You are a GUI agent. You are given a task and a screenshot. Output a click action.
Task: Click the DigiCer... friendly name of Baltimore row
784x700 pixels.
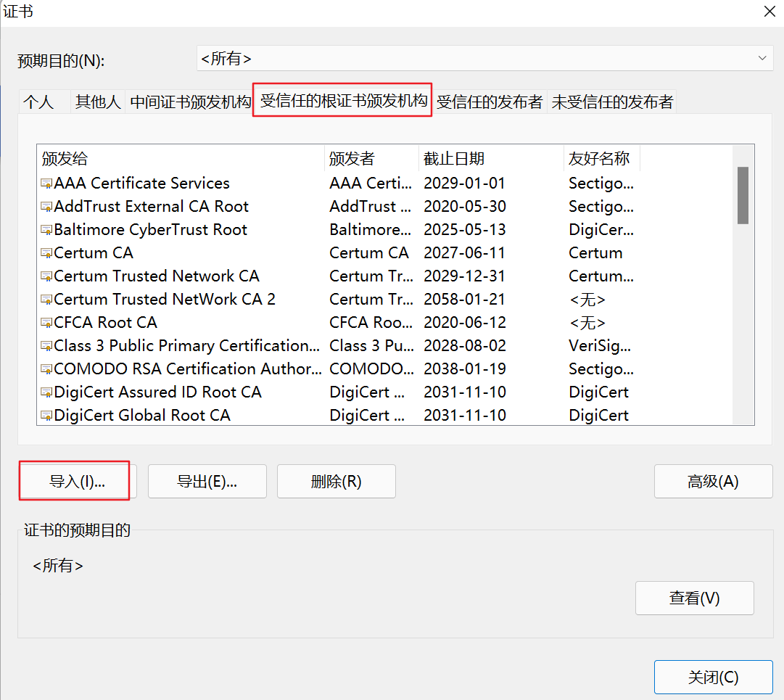click(x=601, y=230)
